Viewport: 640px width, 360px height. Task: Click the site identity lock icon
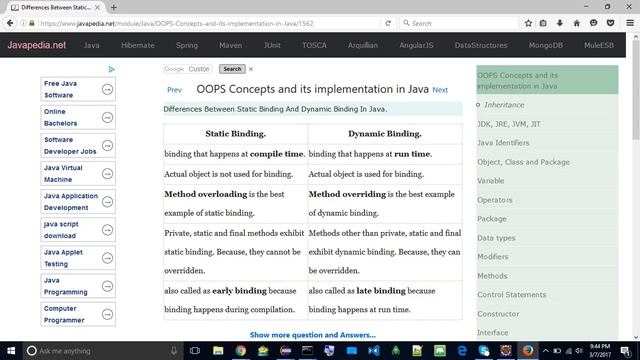tap(32, 23)
